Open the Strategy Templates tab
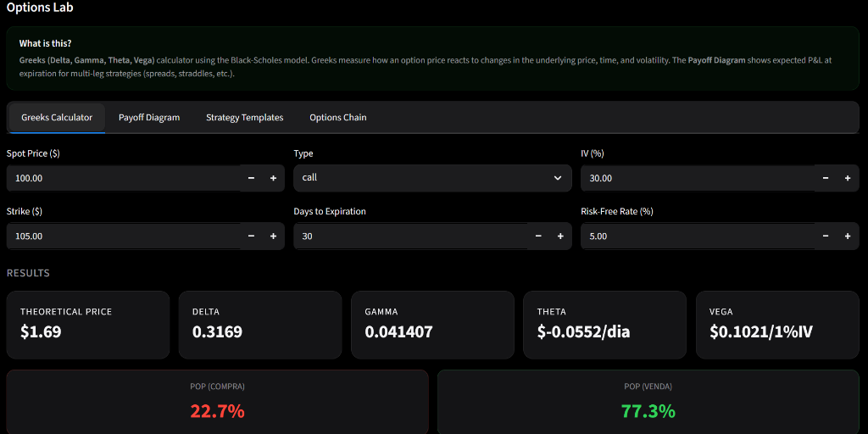The width and height of the screenshot is (868, 434). 244,118
